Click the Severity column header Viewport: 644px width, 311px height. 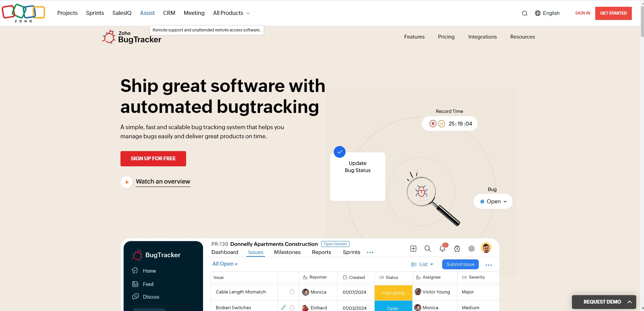point(473,277)
